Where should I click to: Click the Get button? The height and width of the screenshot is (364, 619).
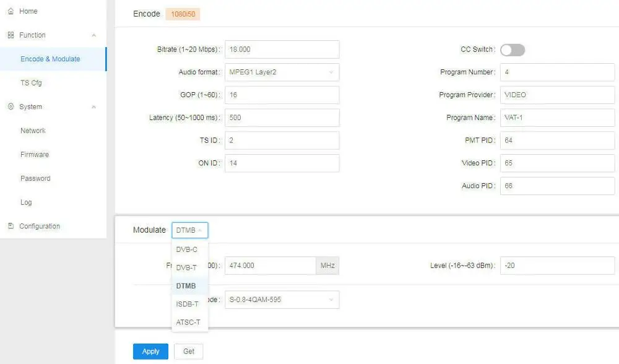(x=189, y=352)
